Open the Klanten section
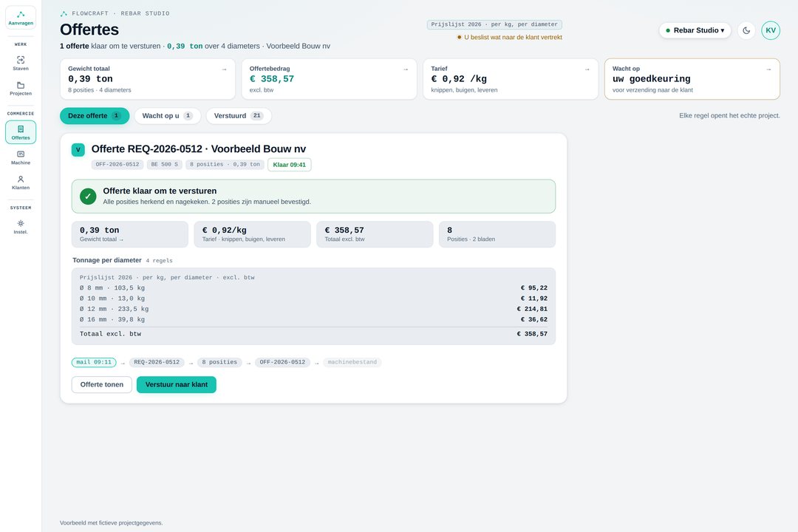 click(21, 183)
